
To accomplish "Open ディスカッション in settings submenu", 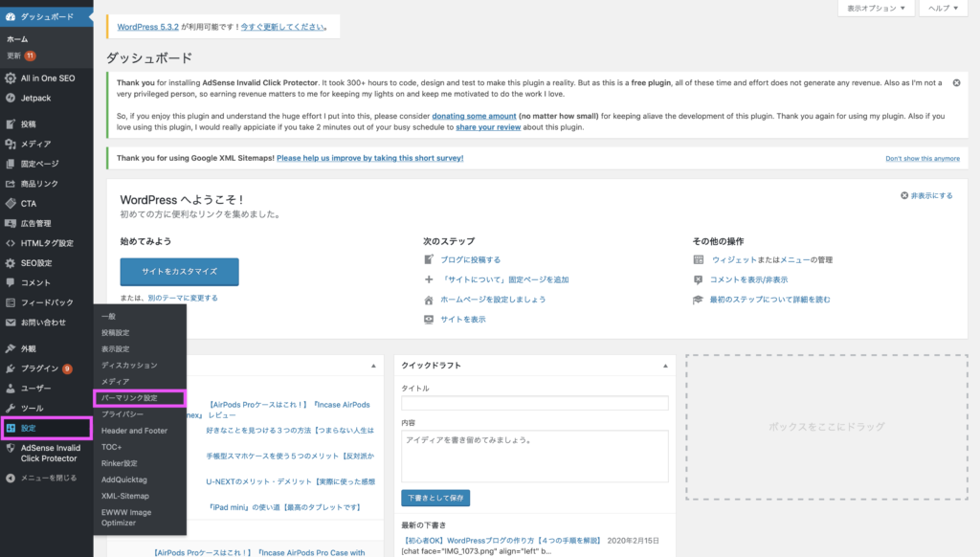I will 129,365.
